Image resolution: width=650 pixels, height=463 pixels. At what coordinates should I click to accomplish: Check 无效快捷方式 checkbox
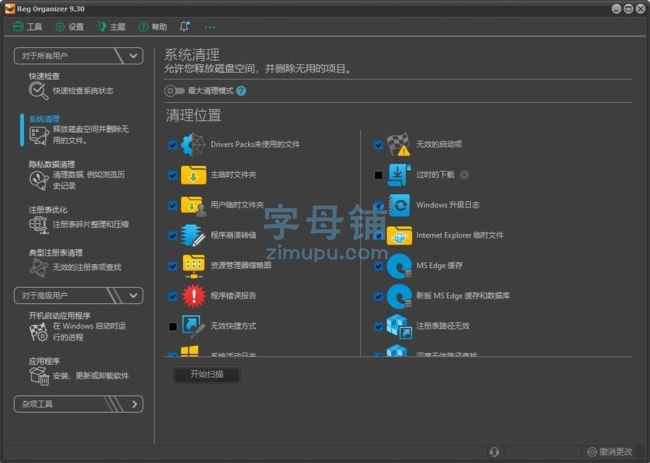point(173,327)
